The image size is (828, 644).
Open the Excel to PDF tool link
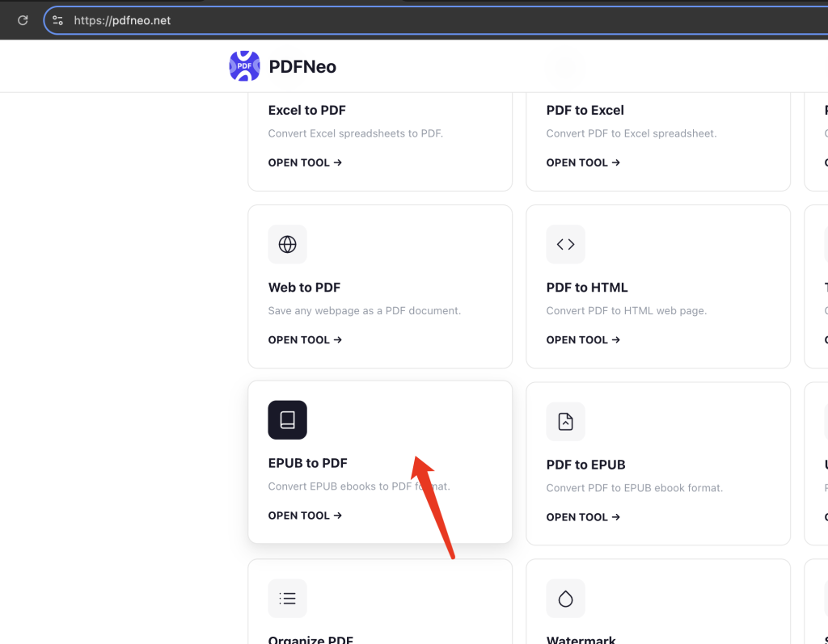tap(305, 162)
